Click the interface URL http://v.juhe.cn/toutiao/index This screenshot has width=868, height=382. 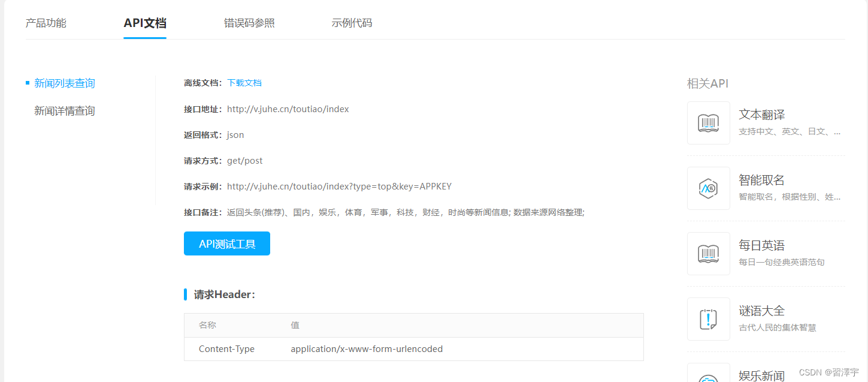(288, 109)
